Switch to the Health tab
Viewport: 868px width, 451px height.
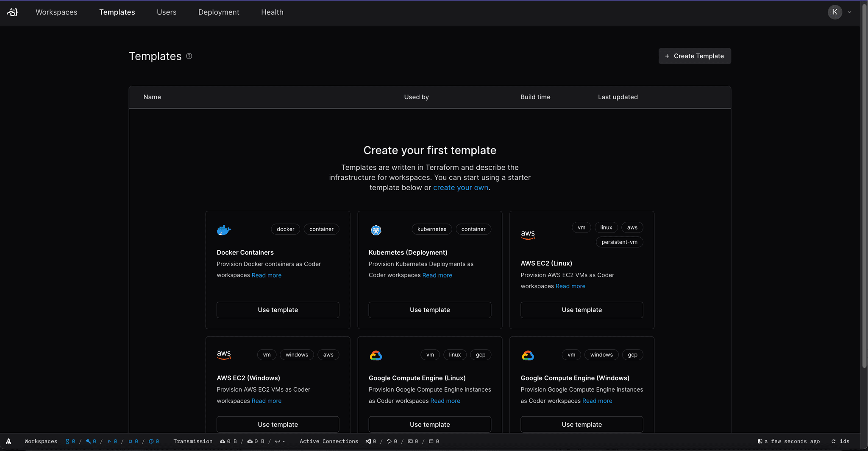[272, 12]
